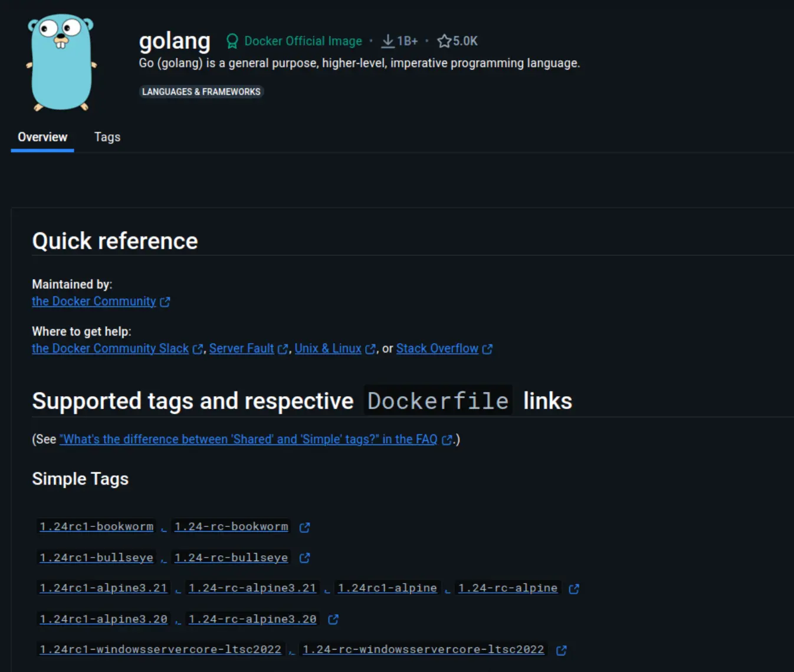Open external link icon after 1.24-rc-alpine3.20
The height and width of the screenshot is (672, 794).
pyautogui.click(x=333, y=620)
